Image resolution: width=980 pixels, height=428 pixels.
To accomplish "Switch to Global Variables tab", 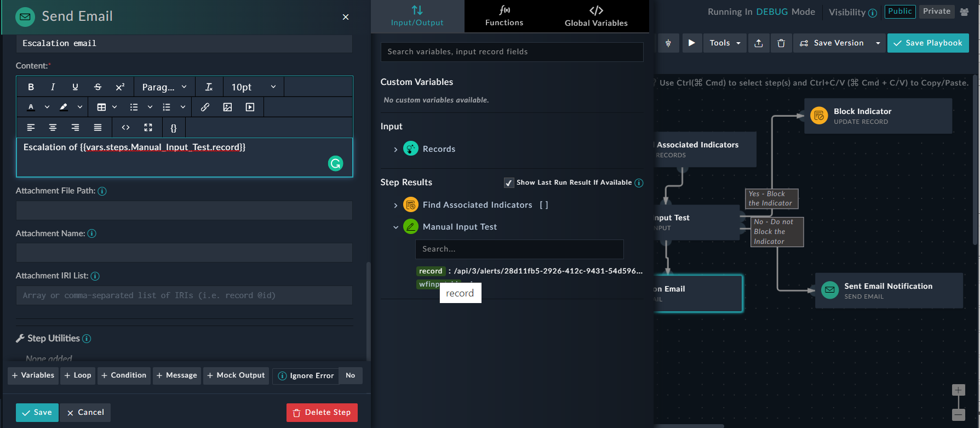I will click(596, 16).
